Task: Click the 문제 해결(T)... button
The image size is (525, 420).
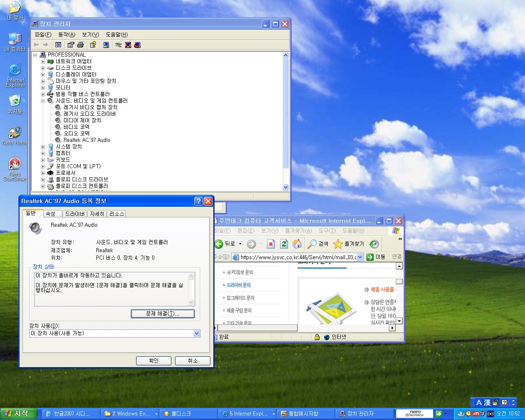Action: click(162, 314)
